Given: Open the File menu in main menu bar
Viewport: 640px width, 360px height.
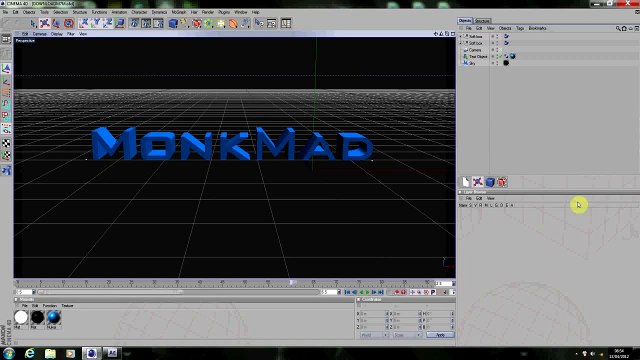Looking at the screenshot, I should point(5,12).
